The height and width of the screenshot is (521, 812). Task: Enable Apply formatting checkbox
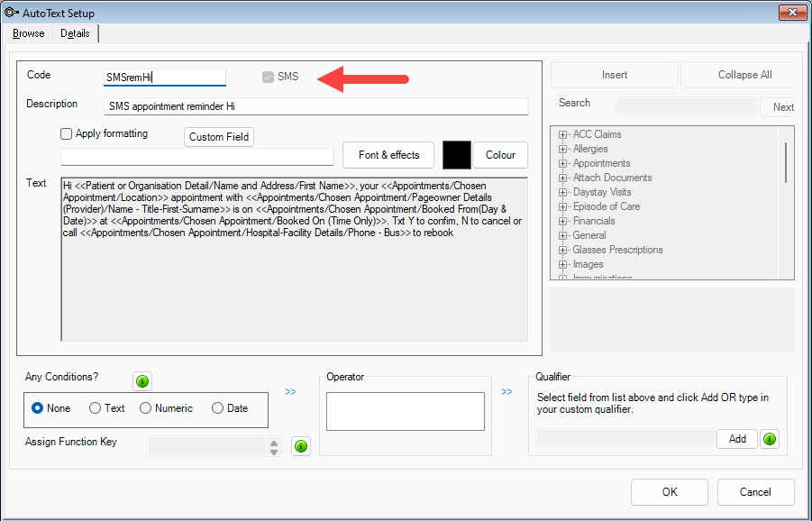coord(67,133)
